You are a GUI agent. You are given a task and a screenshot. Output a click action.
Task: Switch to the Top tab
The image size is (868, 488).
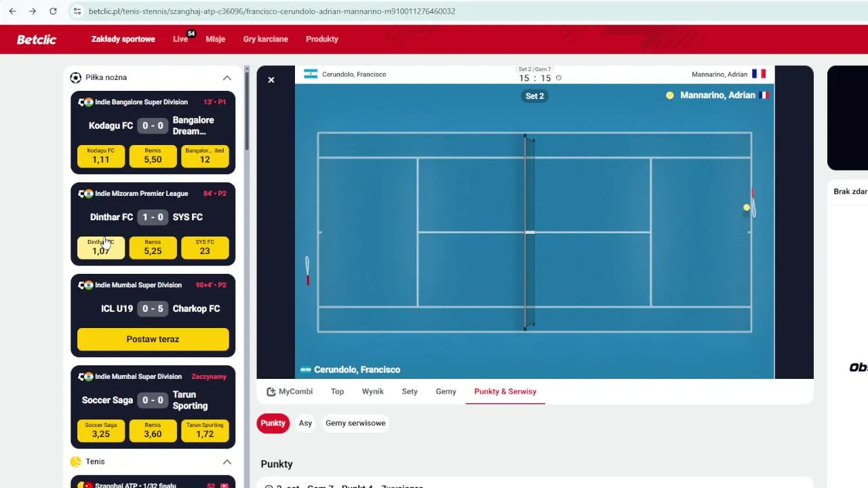pos(337,392)
